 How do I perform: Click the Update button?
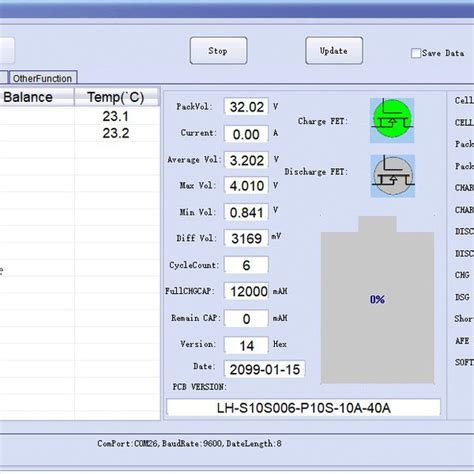(x=334, y=51)
